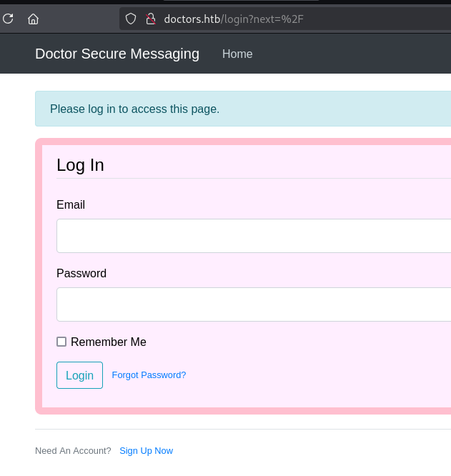Select the 'Log In' heading text
Viewport: 451px width, 476px height.
pos(81,165)
